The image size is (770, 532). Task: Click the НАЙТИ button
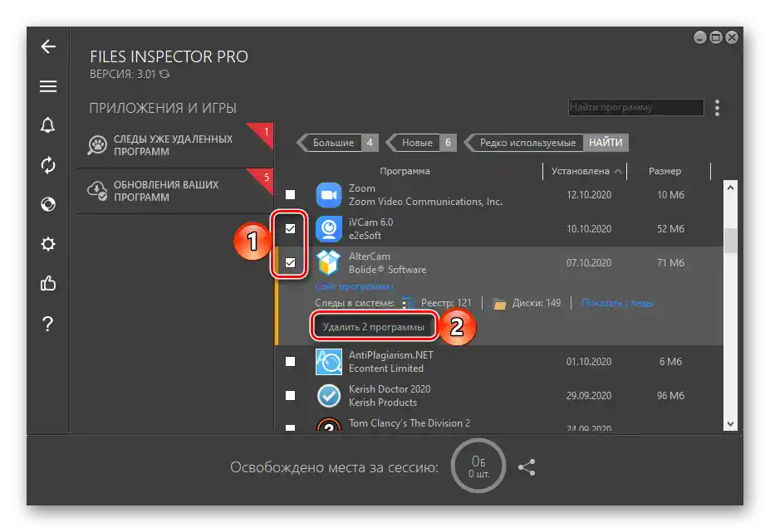click(x=606, y=143)
